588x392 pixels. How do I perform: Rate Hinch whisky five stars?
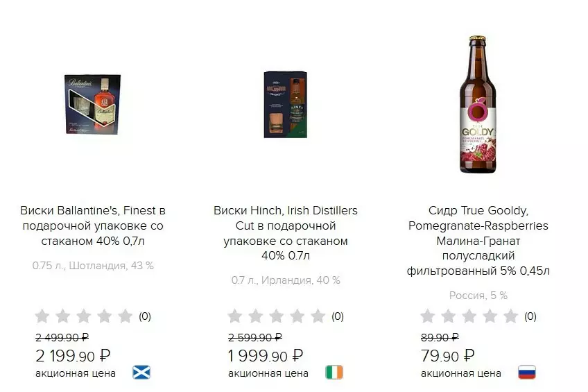coord(318,316)
